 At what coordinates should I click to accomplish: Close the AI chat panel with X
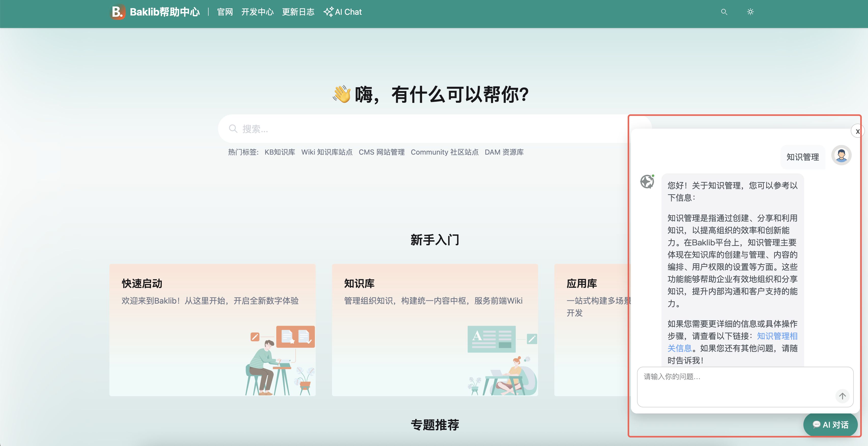pyautogui.click(x=857, y=131)
